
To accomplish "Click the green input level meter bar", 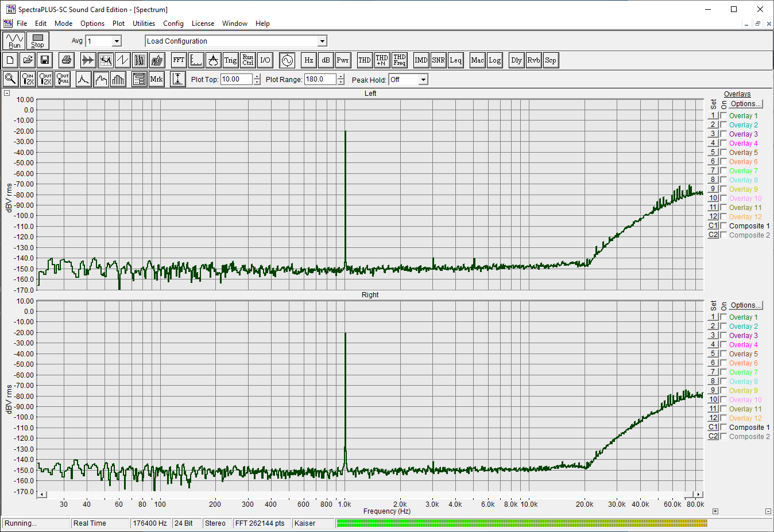I will (521, 523).
